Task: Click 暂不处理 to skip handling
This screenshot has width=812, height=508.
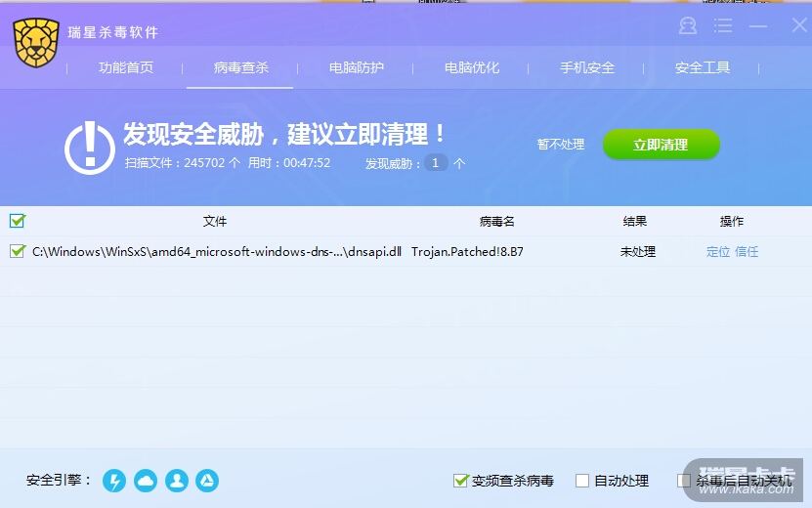Action: coord(561,145)
